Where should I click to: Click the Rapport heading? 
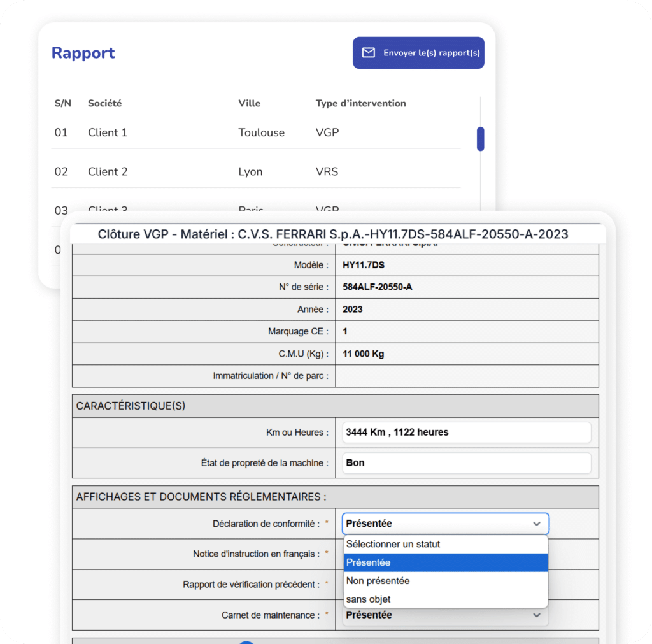(83, 53)
